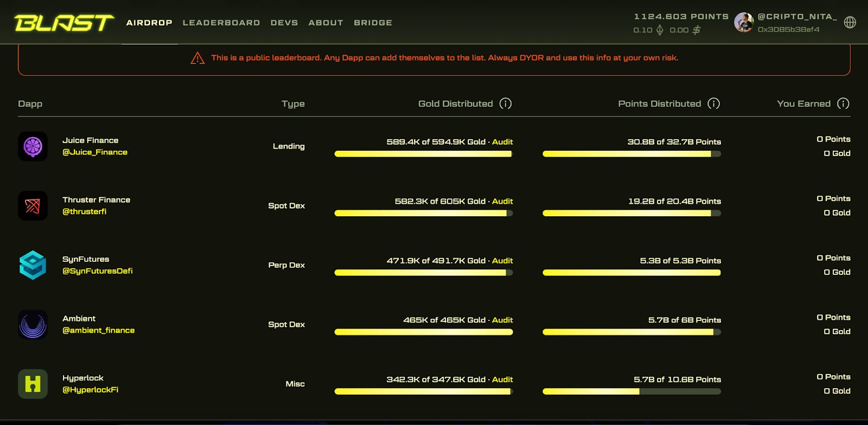Click the @CRIPTO_NITA_ username
Image resolution: width=868 pixels, height=425 pixels.
(x=797, y=17)
